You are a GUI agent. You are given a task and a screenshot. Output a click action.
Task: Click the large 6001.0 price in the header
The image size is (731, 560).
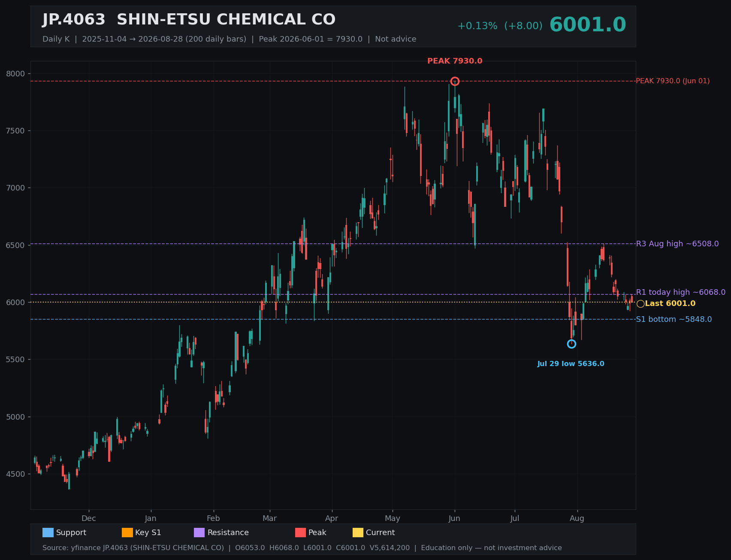588,25
